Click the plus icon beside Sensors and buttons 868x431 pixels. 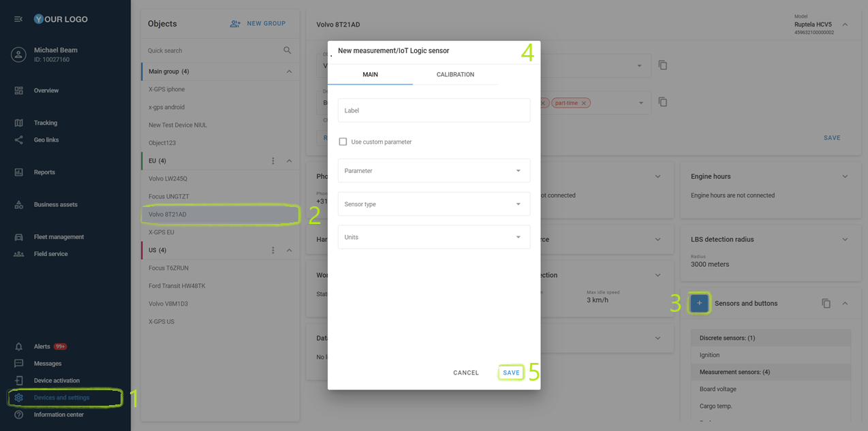tap(699, 303)
